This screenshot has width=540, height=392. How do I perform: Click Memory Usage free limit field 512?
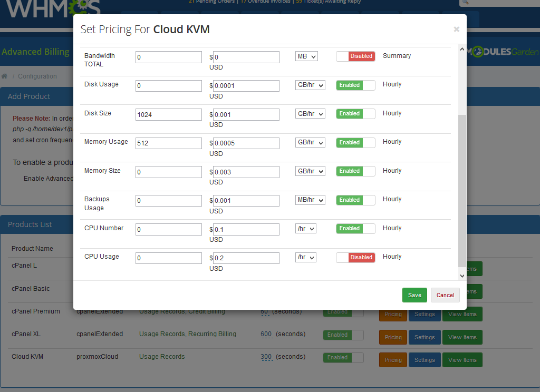[x=168, y=143]
